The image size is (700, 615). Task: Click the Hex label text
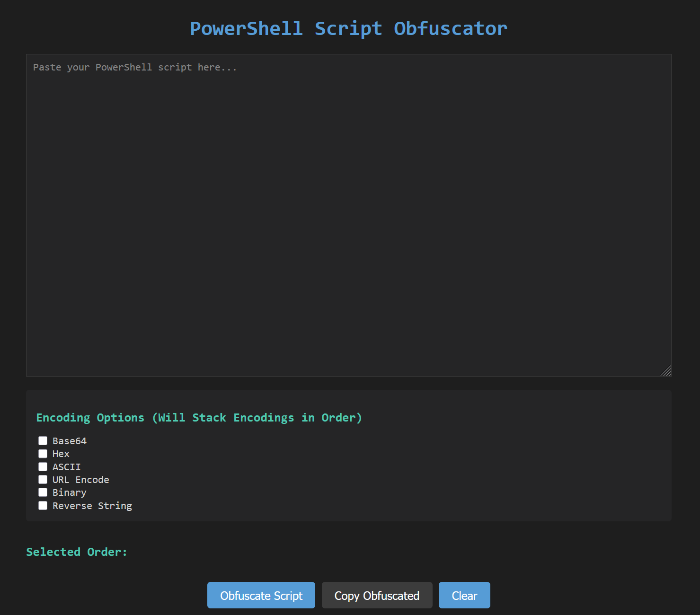pos(61,454)
